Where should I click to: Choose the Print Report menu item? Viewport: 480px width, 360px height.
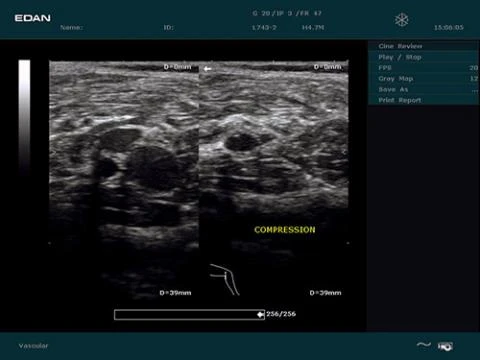pyautogui.click(x=424, y=100)
